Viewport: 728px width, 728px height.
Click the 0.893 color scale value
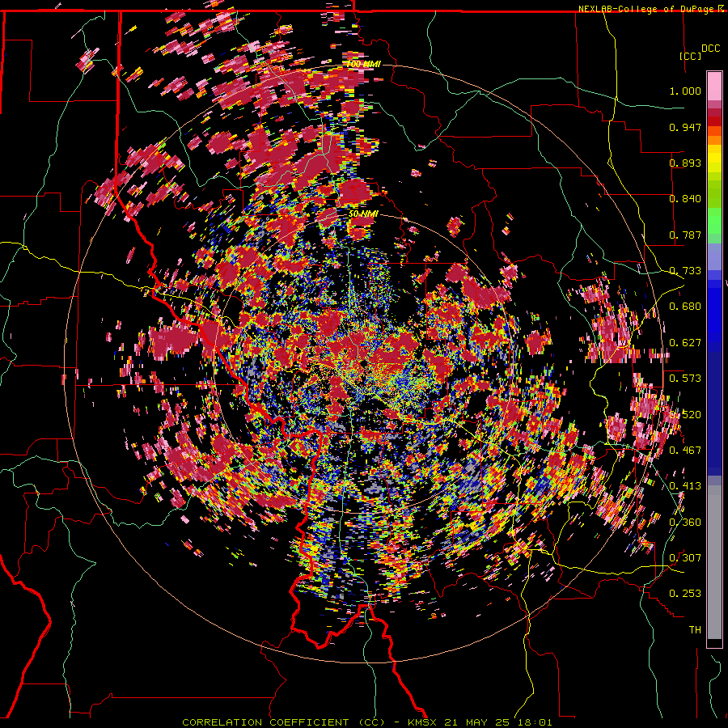pos(685,163)
